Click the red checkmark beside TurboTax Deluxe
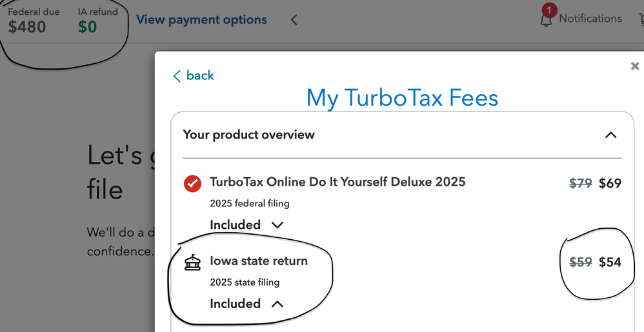Image resolution: width=644 pixels, height=332 pixels. tap(192, 184)
